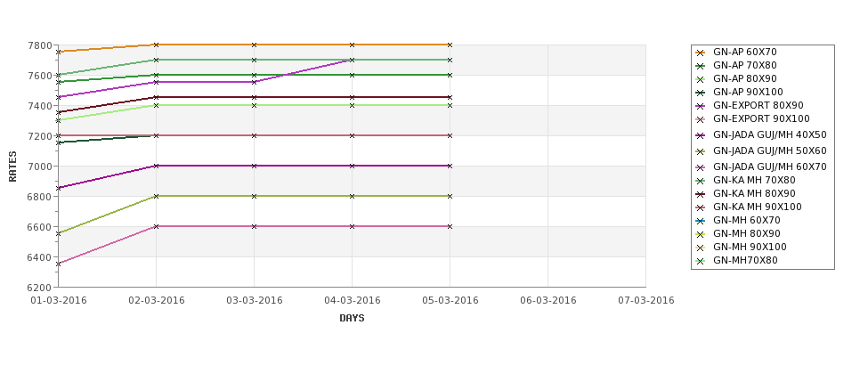Select the GN-KA MH 70X80 legend entry
This screenshot has height=382, width=868.
point(746,181)
